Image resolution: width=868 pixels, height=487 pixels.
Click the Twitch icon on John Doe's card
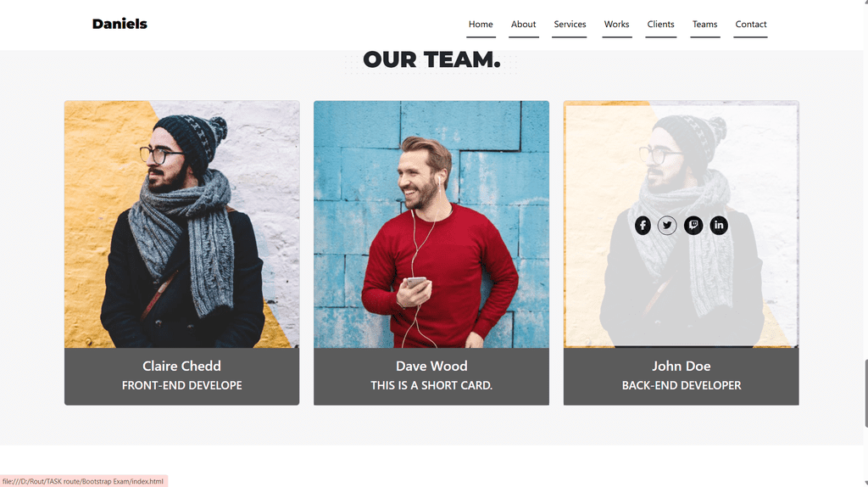pos(693,225)
